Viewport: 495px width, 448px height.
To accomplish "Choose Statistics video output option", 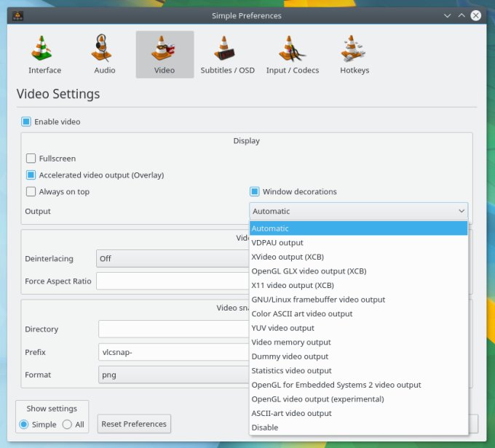I will pyautogui.click(x=358, y=370).
